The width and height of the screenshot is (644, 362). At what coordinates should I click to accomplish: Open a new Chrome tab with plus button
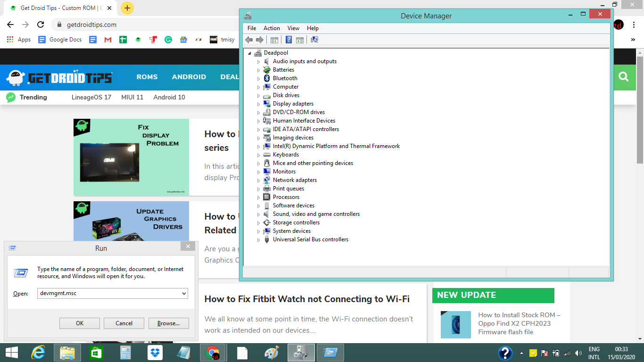point(127,8)
